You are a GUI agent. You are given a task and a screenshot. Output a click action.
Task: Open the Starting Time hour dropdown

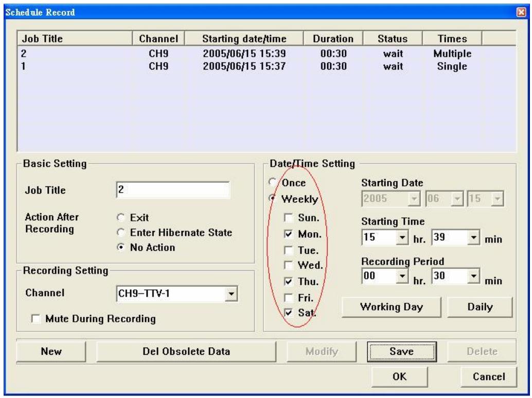pos(402,237)
